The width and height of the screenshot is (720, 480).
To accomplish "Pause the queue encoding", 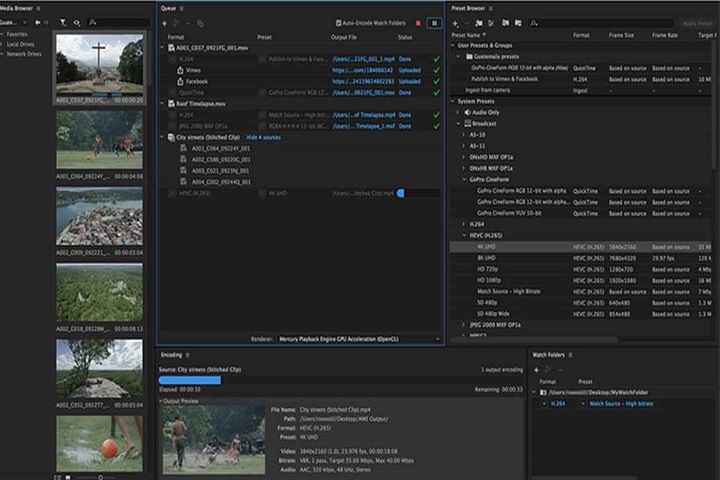I will pos(434,22).
